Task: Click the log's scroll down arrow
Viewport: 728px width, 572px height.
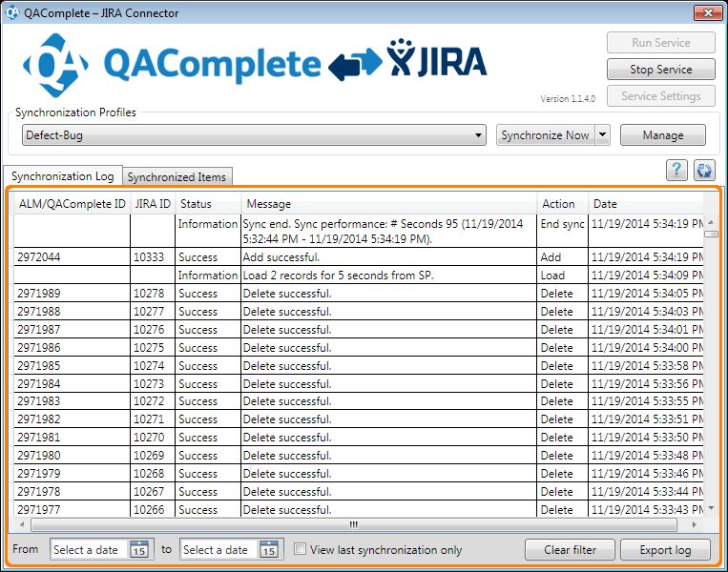Action: click(x=711, y=509)
